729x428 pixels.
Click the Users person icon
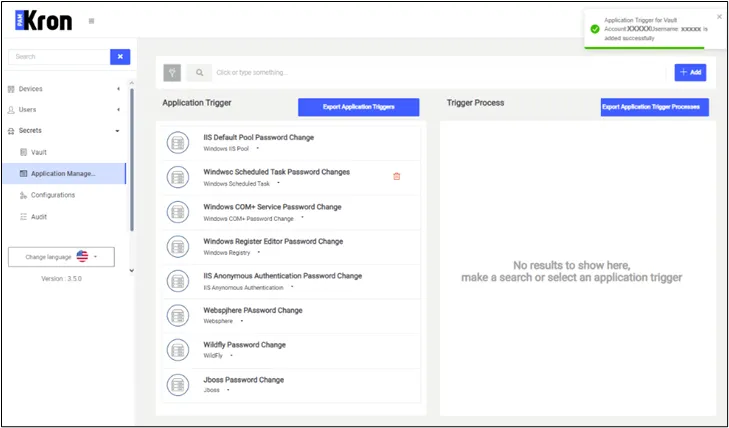(x=11, y=110)
